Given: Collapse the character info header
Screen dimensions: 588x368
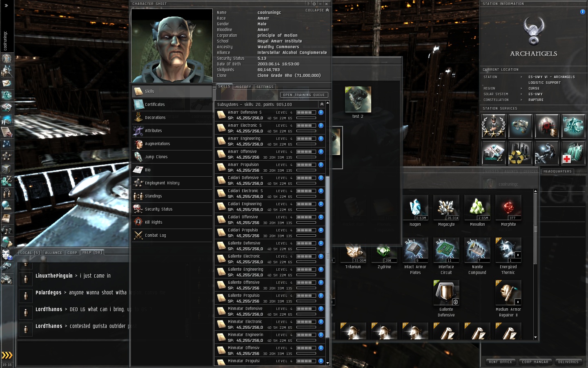Looking at the screenshot, I should click(x=317, y=10).
